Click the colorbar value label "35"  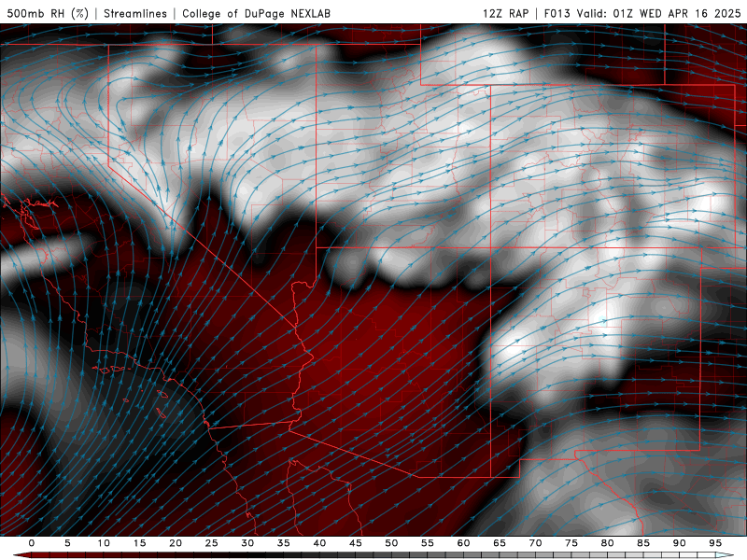pyautogui.click(x=284, y=543)
